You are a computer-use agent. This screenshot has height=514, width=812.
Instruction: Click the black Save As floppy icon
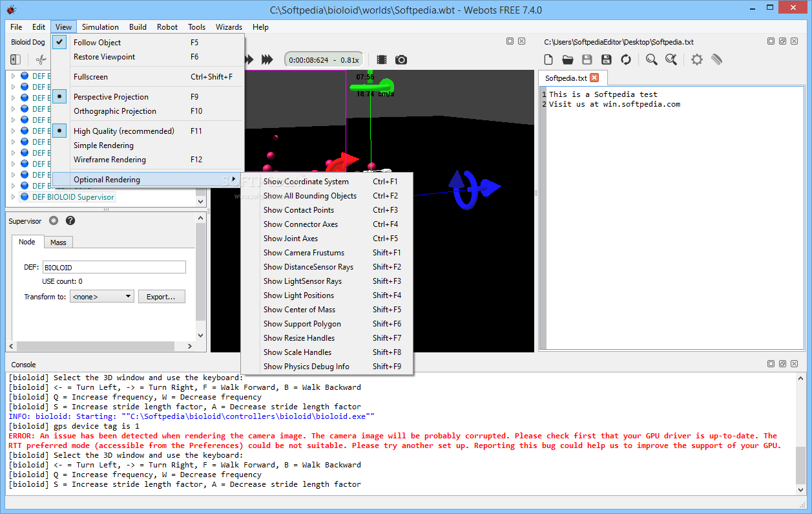pyautogui.click(x=606, y=59)
